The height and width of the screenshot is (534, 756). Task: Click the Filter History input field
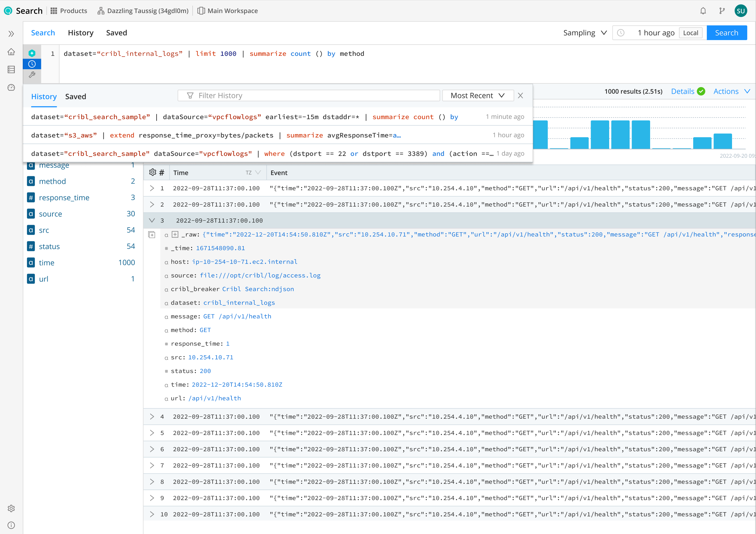[x=309, y=96]
